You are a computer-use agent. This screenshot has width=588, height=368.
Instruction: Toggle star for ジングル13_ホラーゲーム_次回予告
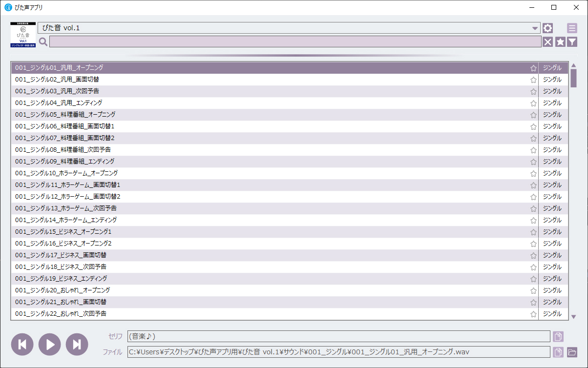click(x=533, y=209)
